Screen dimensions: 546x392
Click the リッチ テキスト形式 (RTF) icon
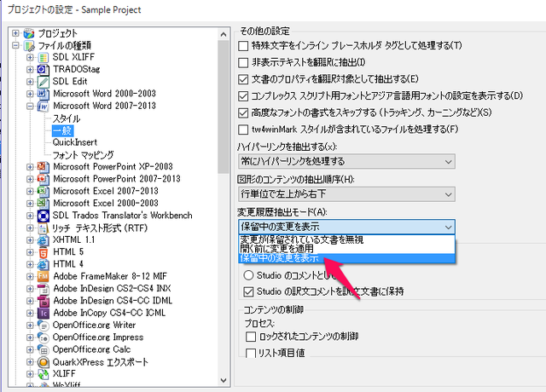pyautogui.click(x=44, y=228)
